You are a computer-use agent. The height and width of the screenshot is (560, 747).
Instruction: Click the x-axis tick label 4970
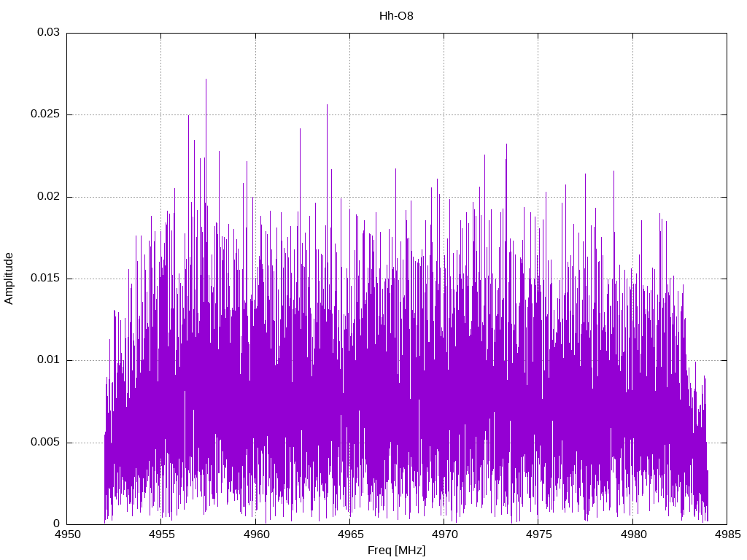[x=444, y=534]
